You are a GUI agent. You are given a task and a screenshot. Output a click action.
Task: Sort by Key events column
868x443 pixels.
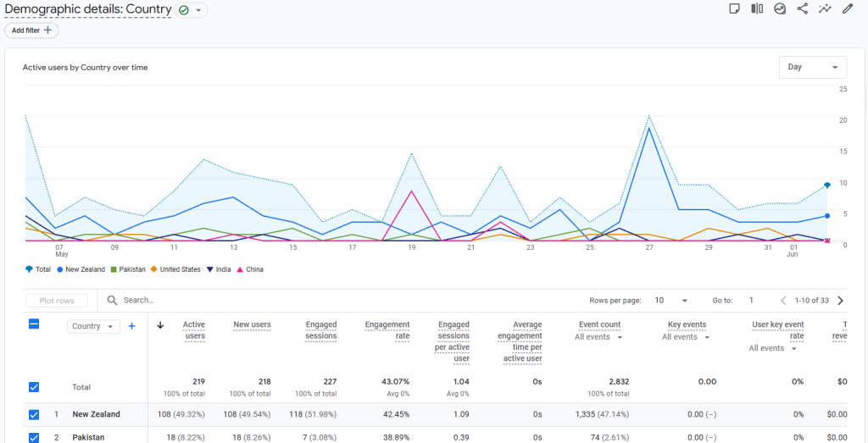coord(687,324)
